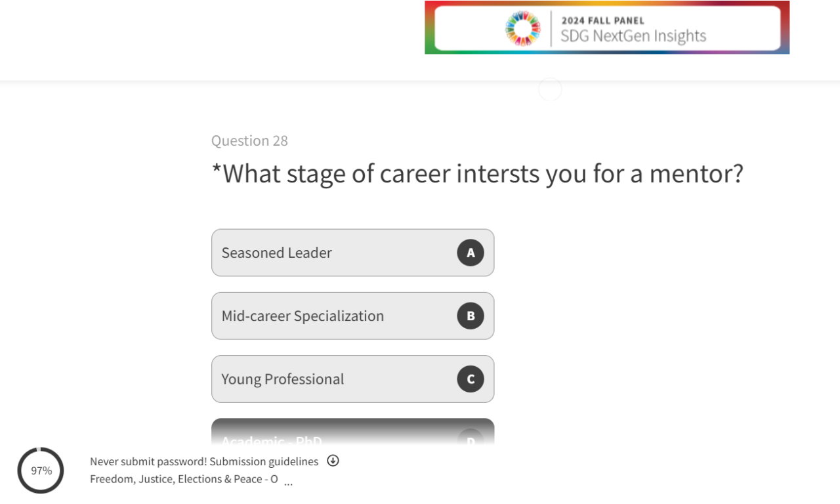Click the 2024 Fall Panel heading
Viewport: 840px width, 504px height.
coord(602,20)
